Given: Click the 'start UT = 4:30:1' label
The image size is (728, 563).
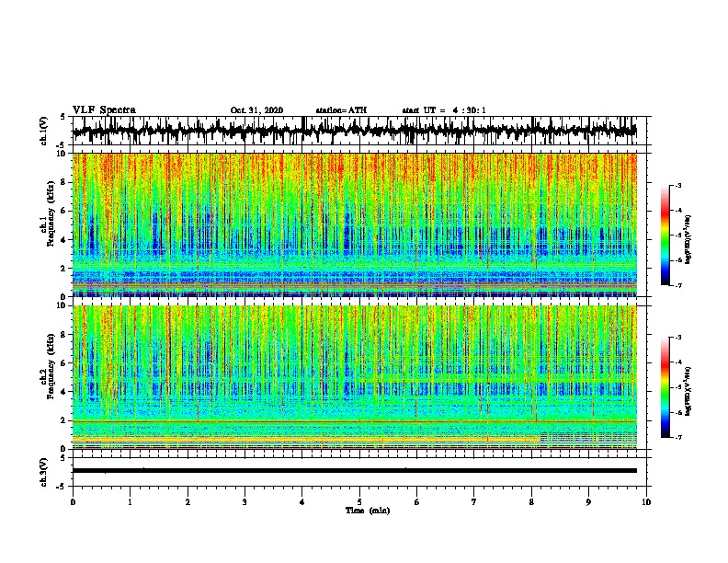Looking at the screenshot, I should [x=444, y=110].
